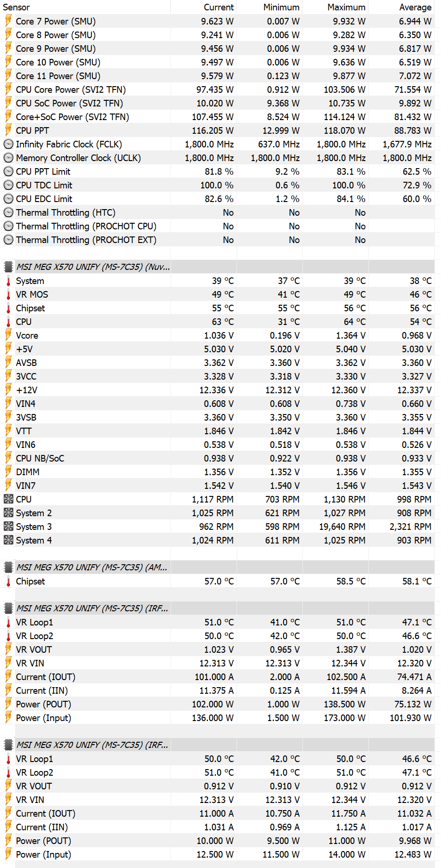
Task: Click the lightning icon beside CPU PPT
Action: click(8, 130)
